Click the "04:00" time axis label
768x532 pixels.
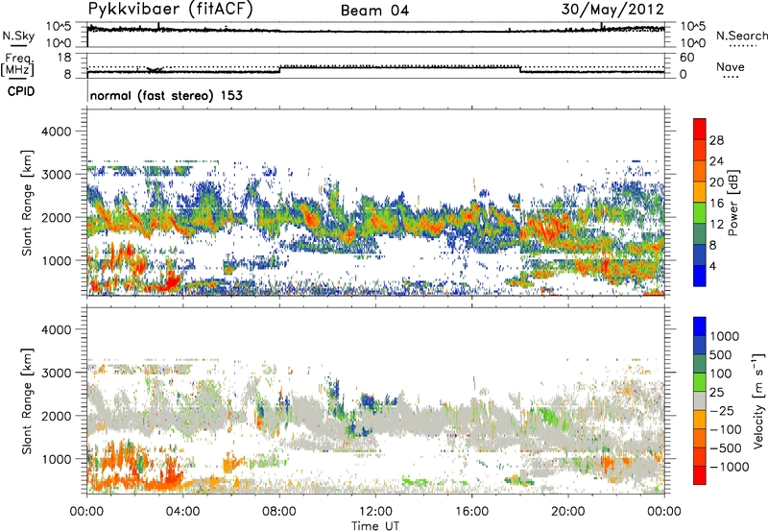183,512
